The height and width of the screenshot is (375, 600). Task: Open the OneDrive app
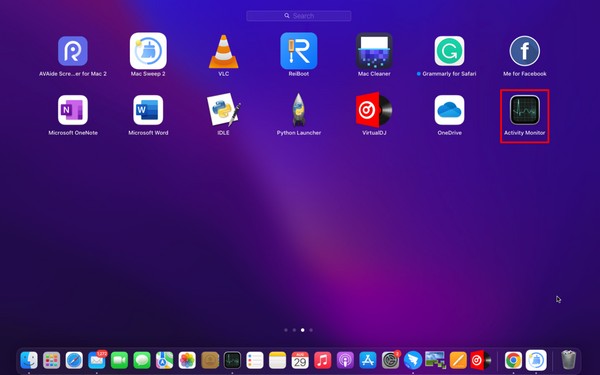[449, 110]
